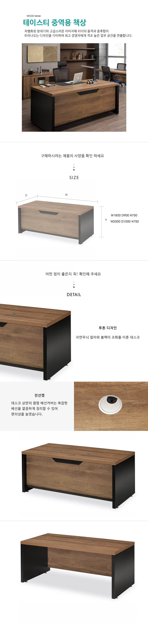Click the three dots above SIZE

click(x=74, y=167)
